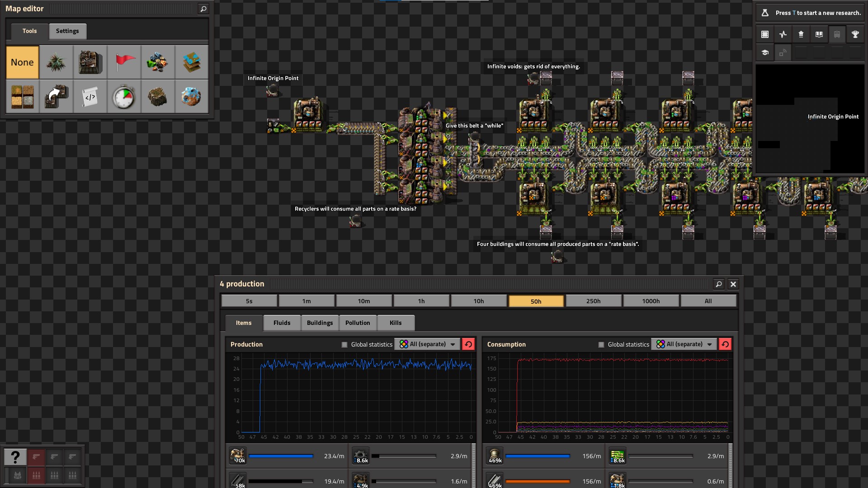Select the surfaces layered map tool
Viewport: 868px width, 488px height.
[x=192, y=62]
